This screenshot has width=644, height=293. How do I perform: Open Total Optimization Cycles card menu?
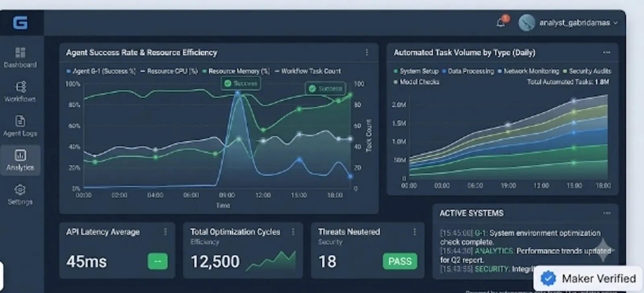pyautogui.click(x=293, y=232)
